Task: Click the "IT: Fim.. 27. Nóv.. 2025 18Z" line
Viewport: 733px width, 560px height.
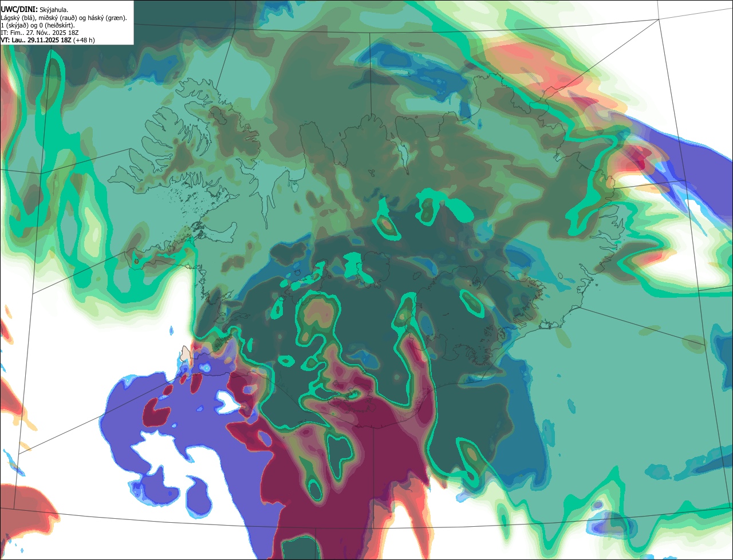Action: (40, 33)
